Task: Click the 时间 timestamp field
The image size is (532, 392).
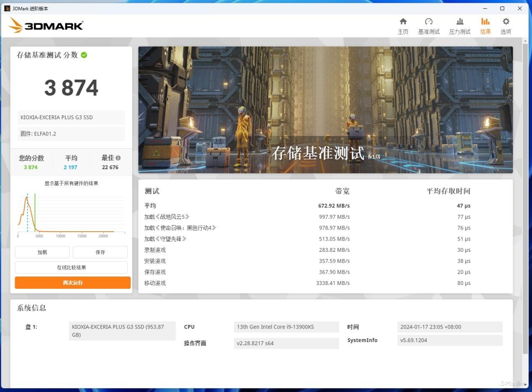Action: [449, 327]
